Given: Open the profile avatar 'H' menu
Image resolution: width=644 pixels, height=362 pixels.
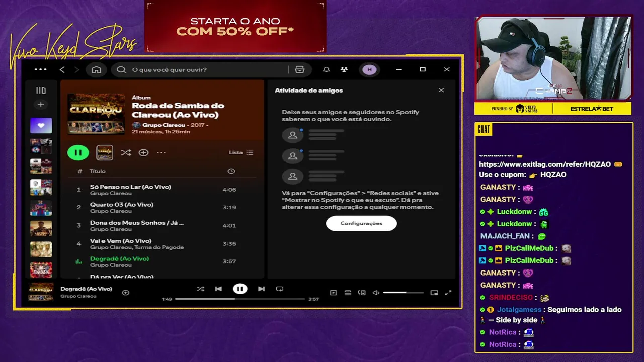Looking at the screenshot, I should click(369, 69).
